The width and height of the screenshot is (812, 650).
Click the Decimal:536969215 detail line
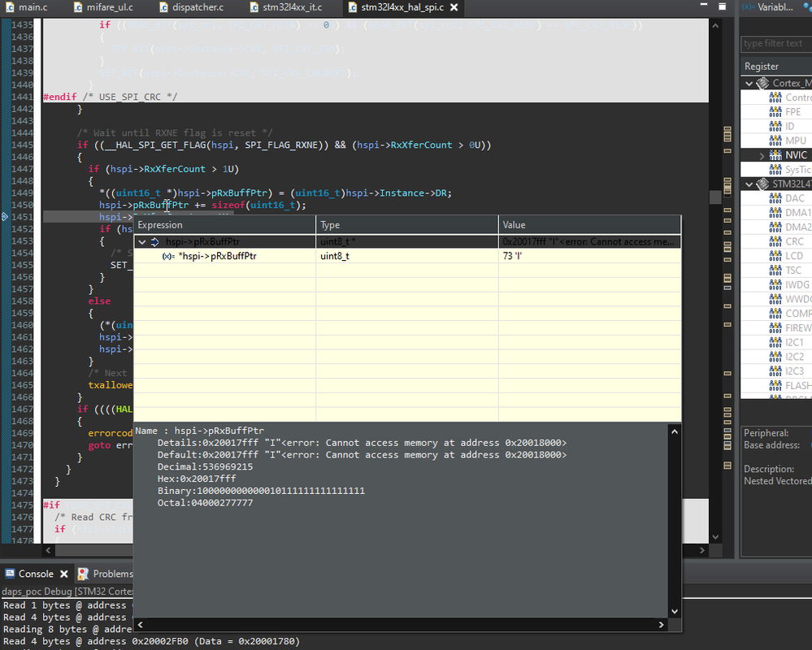(205, 467)
